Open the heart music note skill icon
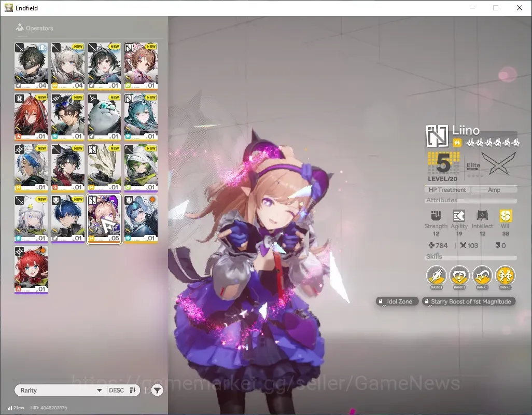 point(459,275)
